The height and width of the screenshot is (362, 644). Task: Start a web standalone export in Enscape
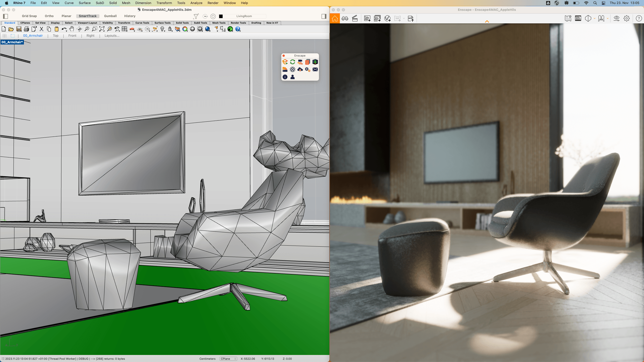point(411,18)
